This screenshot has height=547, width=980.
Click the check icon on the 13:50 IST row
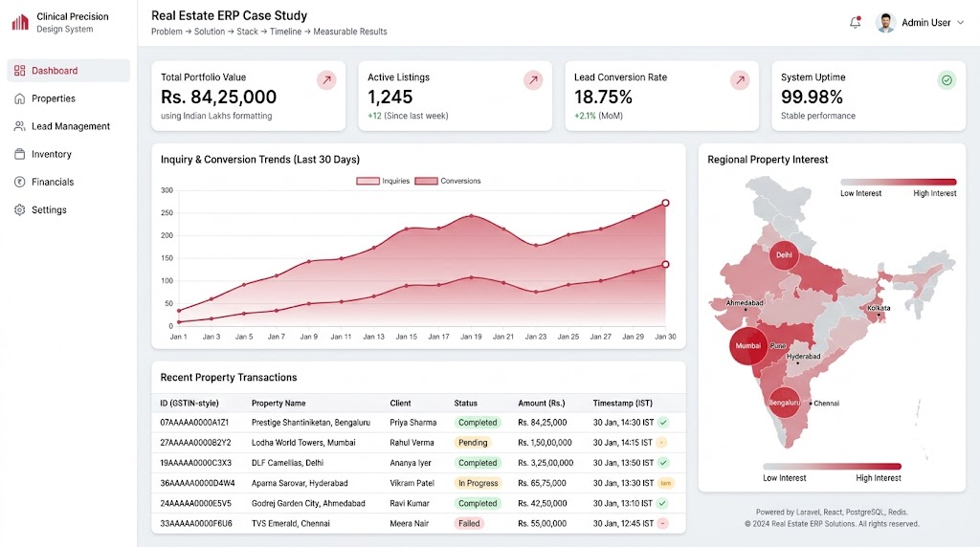tap(663, 463)
